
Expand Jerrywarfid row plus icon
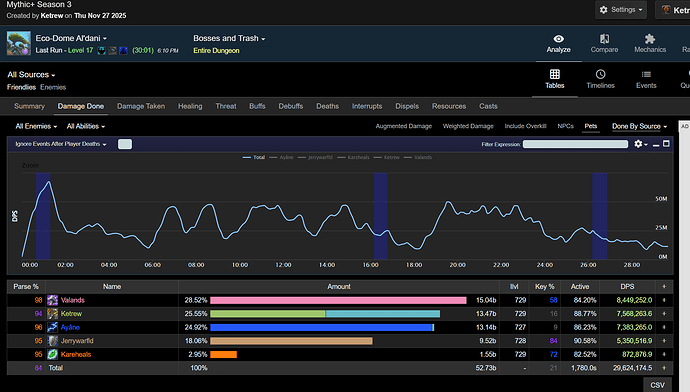click(x=664, y=341)
